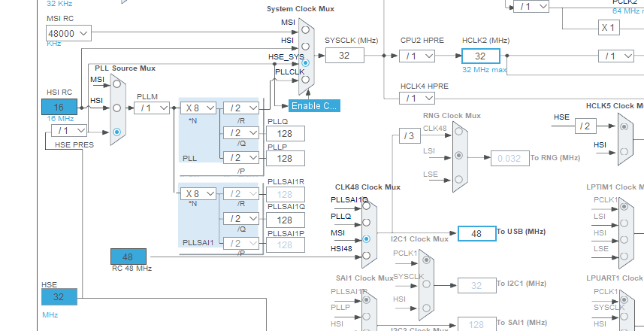Click the HSE /2 divider box
This screenshot has height=331, width=644.
(585, 126)
